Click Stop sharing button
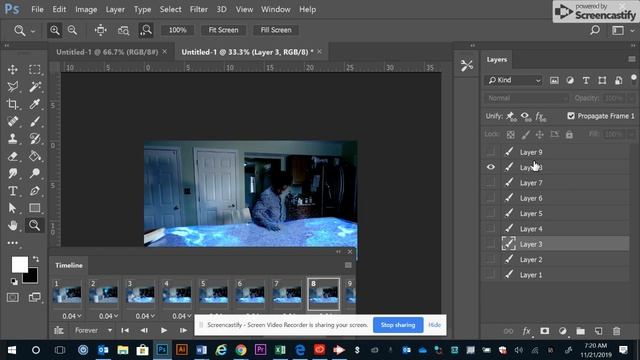The image size is (640, 360). coord(398,325)
